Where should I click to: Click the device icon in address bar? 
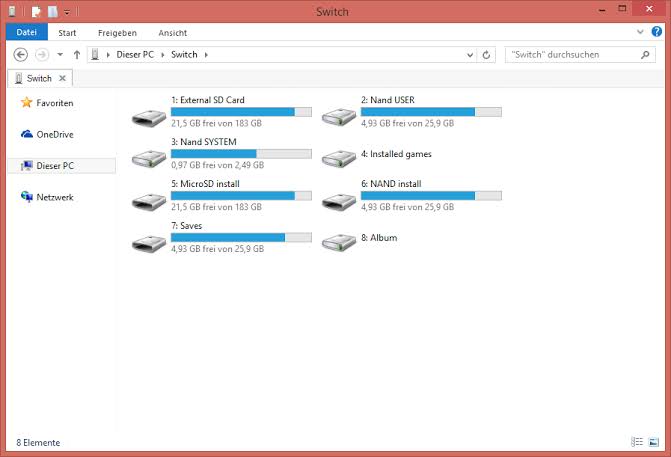[95, 54]
